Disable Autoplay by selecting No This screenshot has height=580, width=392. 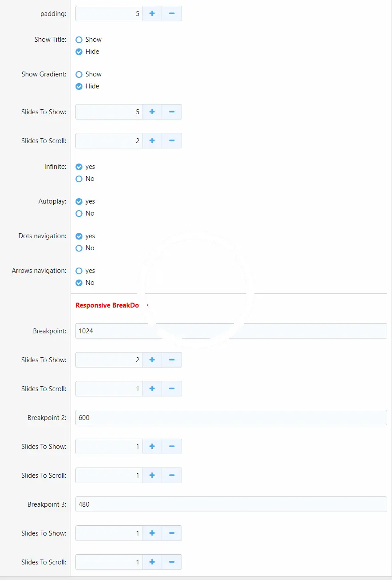(79, 213)
